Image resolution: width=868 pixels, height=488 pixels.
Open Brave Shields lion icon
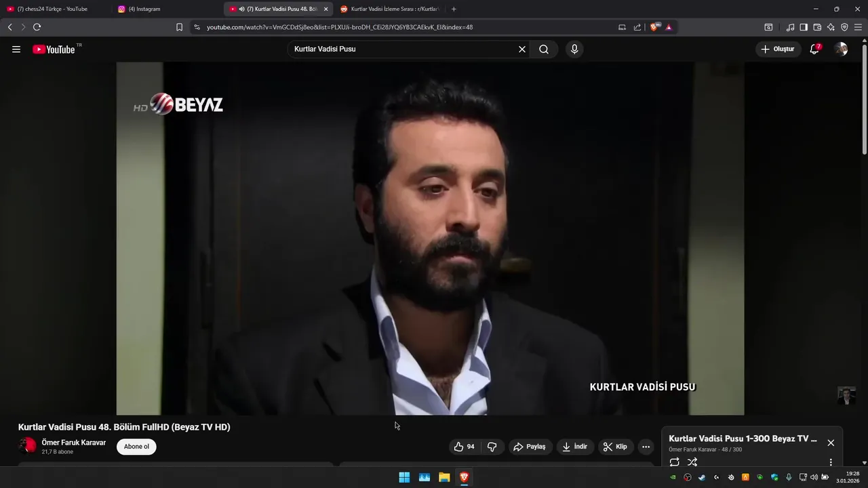654,27
